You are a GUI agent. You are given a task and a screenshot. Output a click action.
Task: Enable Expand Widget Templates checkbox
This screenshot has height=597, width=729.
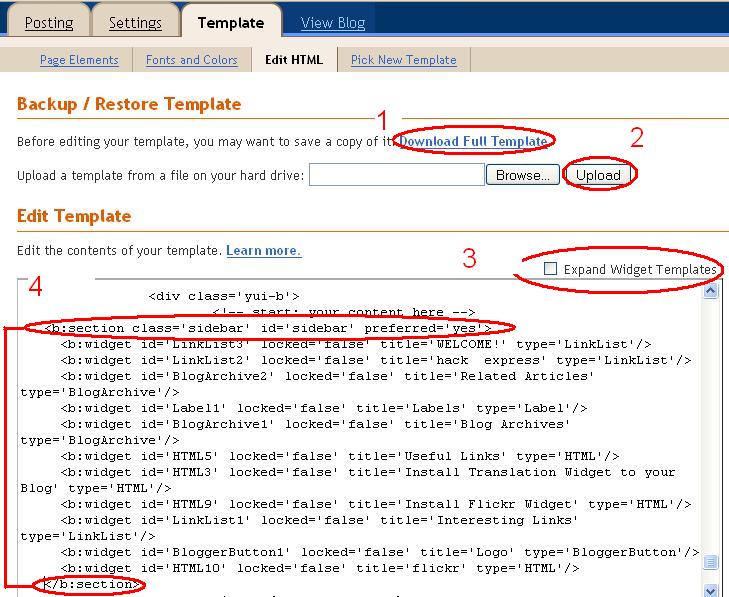(x=550, y=269)
